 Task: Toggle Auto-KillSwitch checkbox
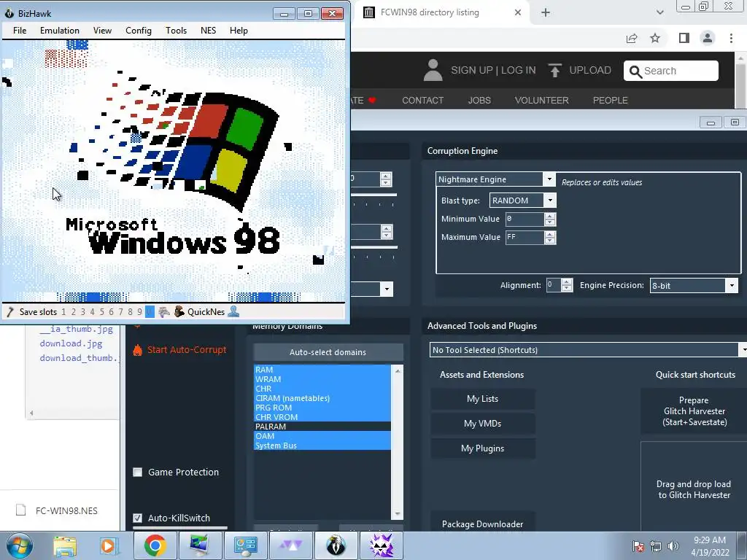point(138,518)
